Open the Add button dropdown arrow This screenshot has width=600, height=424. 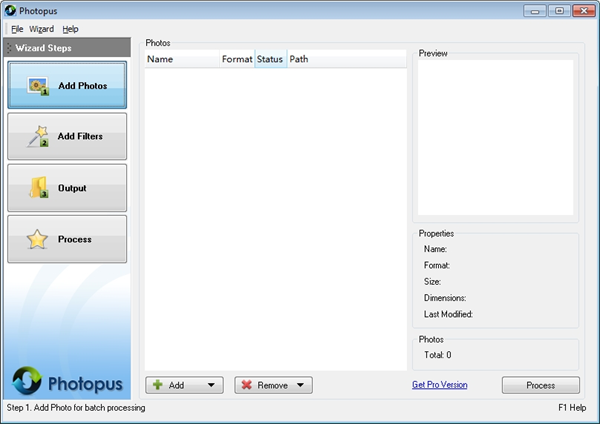click(211, 385)
